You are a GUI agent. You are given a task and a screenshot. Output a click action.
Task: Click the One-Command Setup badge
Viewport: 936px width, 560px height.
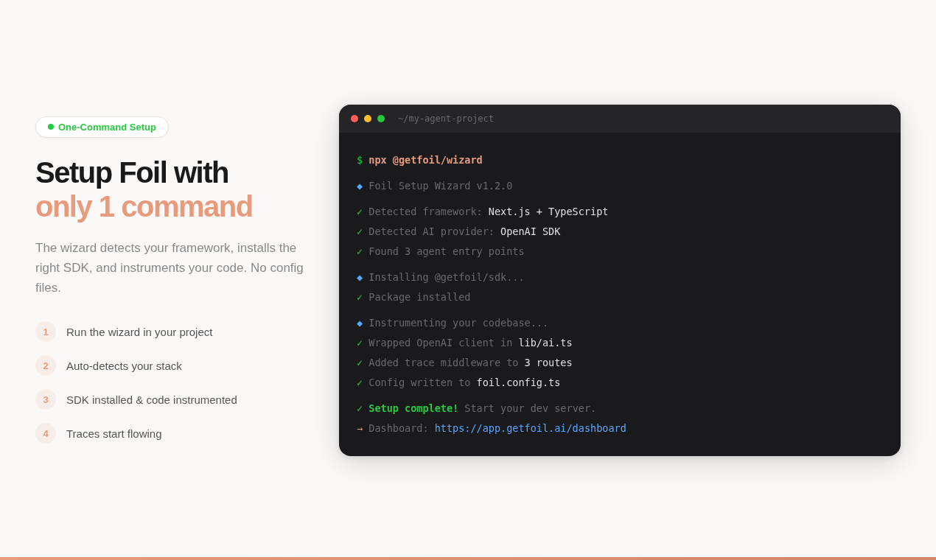coord(102,127)
